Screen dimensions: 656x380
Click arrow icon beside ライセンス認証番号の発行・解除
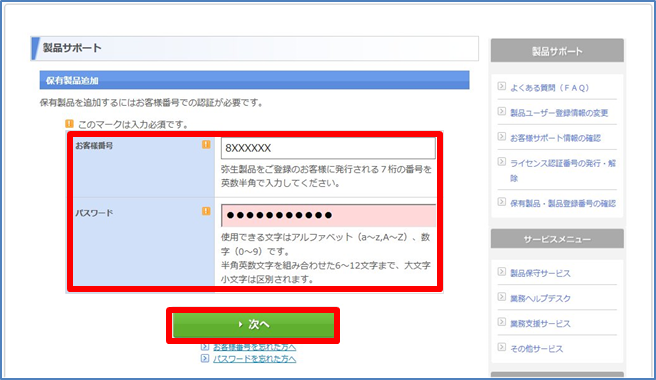[502, 162]
